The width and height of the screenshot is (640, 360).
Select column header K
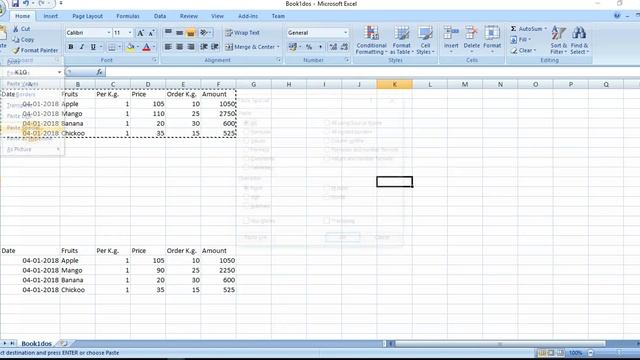[394, 84]
